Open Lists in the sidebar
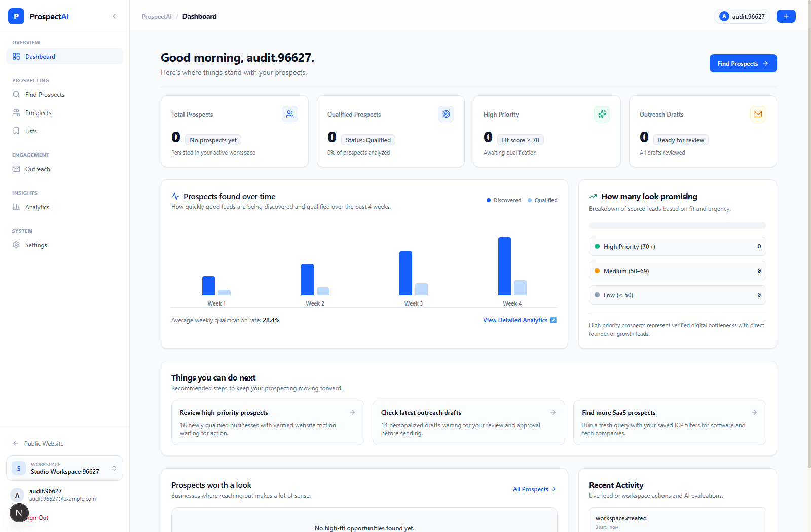811x532 pixels. [x=64, y=131]
